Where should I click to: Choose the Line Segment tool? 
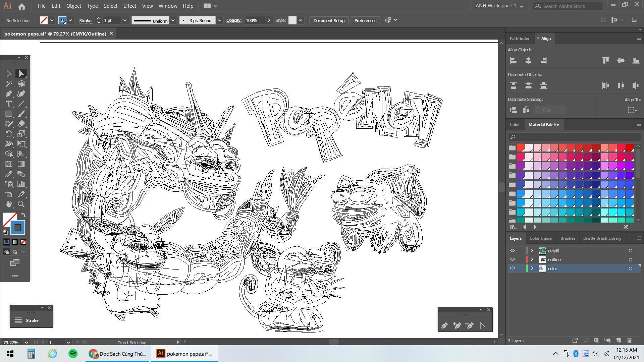(x=21, y=104)
